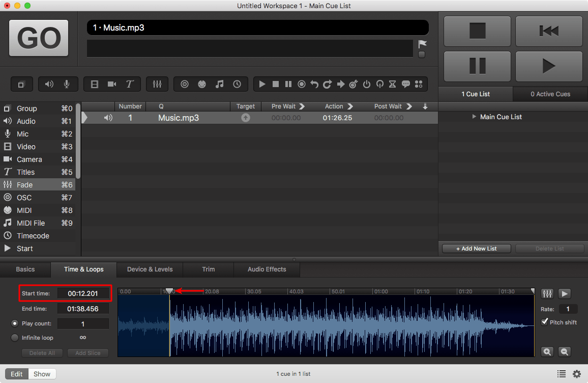Reset all cues with the rewind button
The width and height of the screenshot is (588, 383).
tap(549, 31)
